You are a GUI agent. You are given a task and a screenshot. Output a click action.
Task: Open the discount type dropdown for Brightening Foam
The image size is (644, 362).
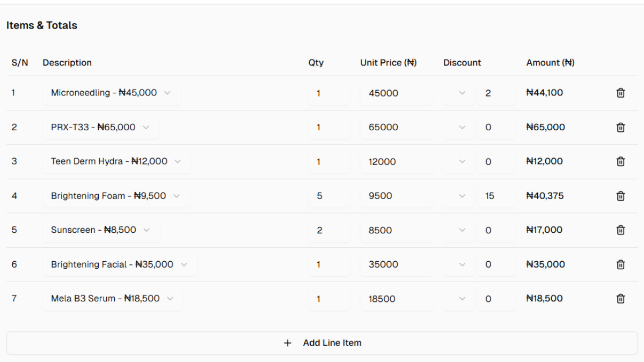(x=459, y=196)
